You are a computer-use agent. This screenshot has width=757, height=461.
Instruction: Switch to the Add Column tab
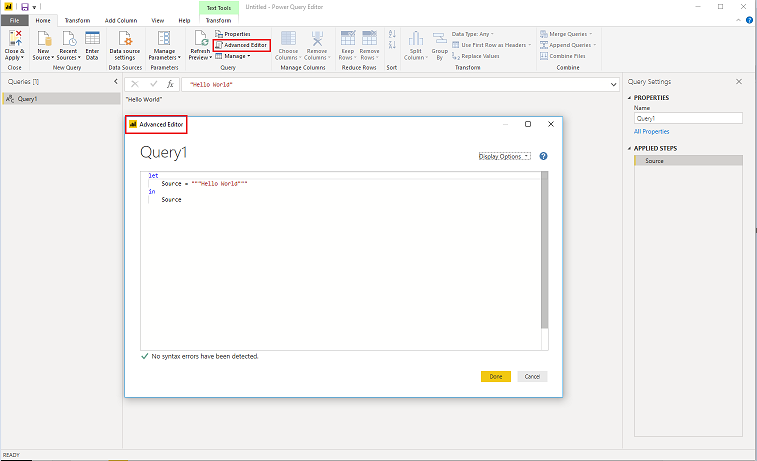(121, 20)
